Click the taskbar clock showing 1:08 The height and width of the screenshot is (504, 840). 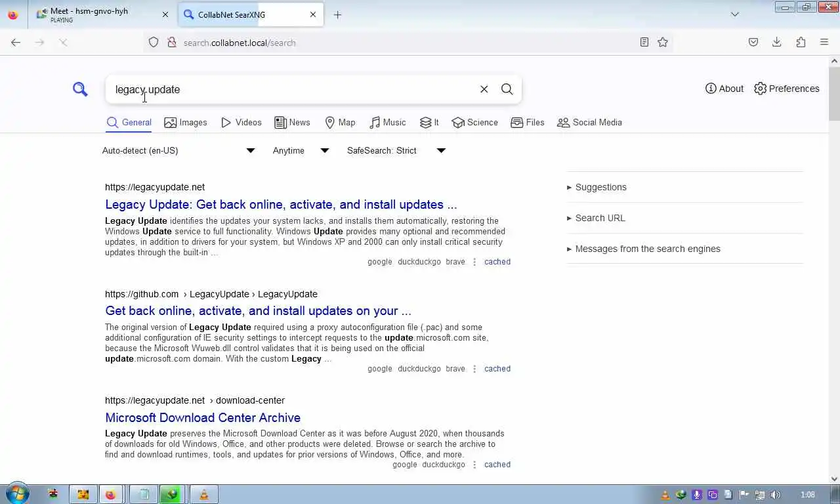[x=808, y=495]
